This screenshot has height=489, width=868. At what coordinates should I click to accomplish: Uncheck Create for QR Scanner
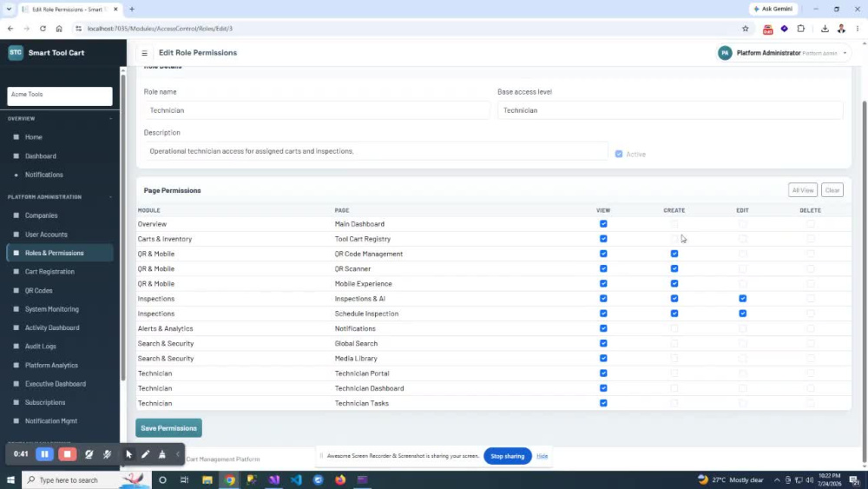[674, 268]
